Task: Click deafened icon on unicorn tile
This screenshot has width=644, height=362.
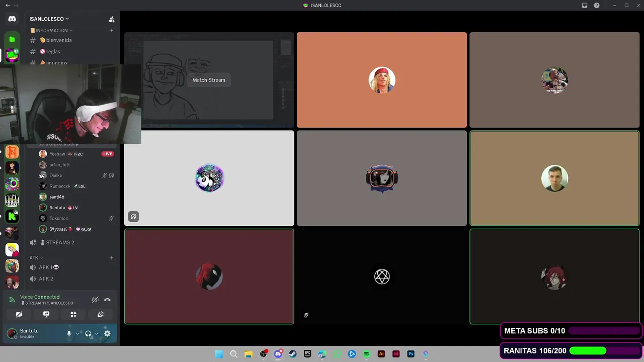Action: click(x=133, y=217)
